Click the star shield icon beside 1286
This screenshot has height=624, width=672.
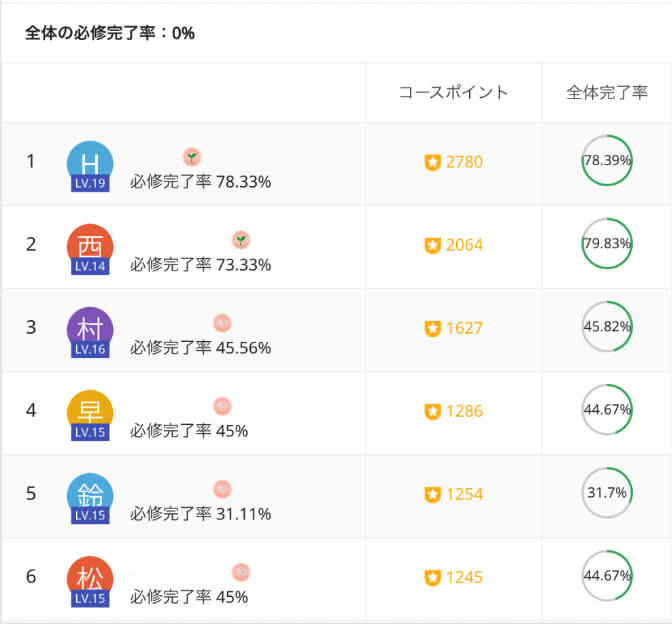pyautogui.click(x=432, y=412)
